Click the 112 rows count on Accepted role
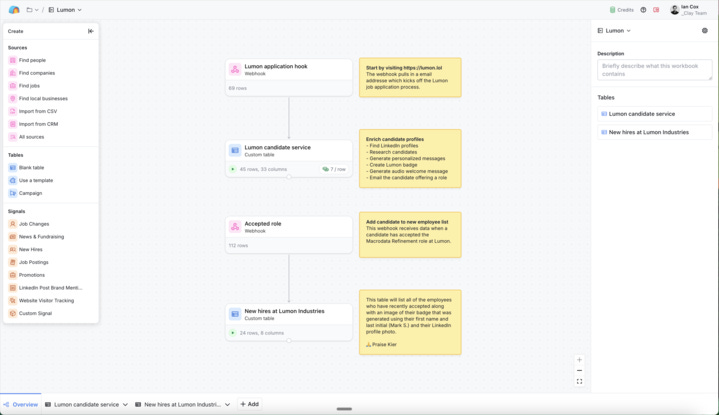The image size is (719, 415). pyautogui.click(x=238, y=245)
